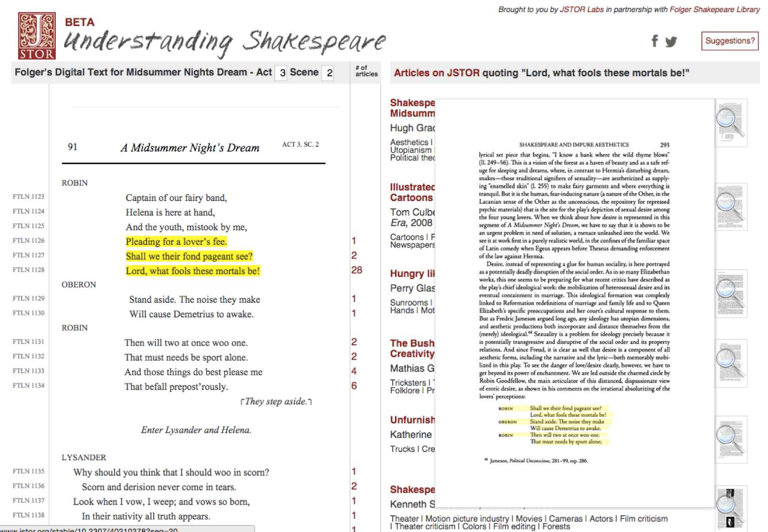Open Kenneth article thumbnail at bottom
The width and height of the screenshot is (768, 532).
731,508
